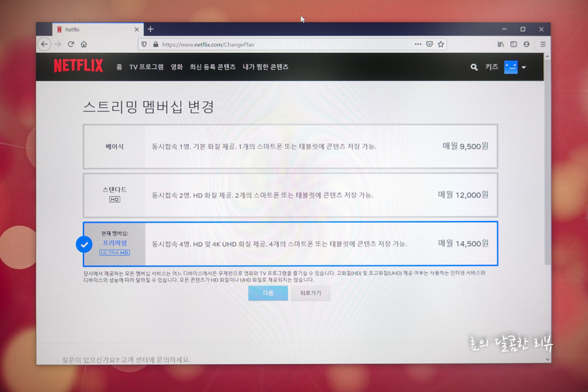Open the TV 프로그램 menu item
The height and width of the screenshot is (392, 588).
click(146, 67)
